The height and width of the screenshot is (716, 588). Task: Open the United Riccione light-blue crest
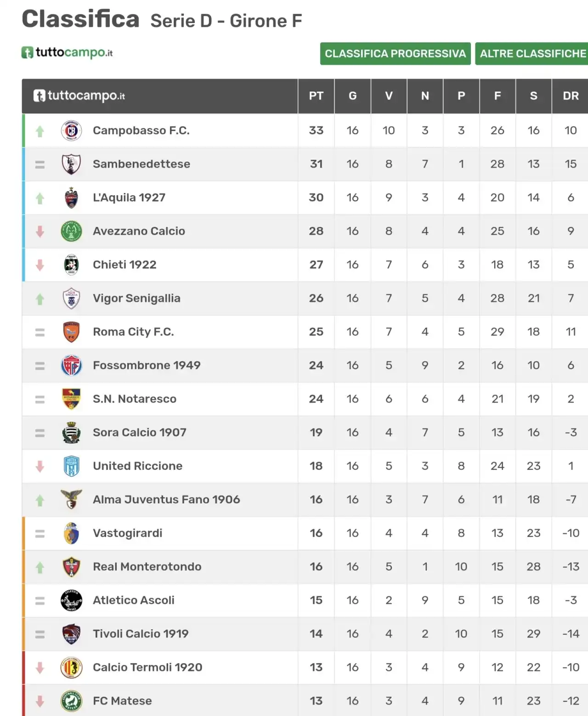point(71,466)
